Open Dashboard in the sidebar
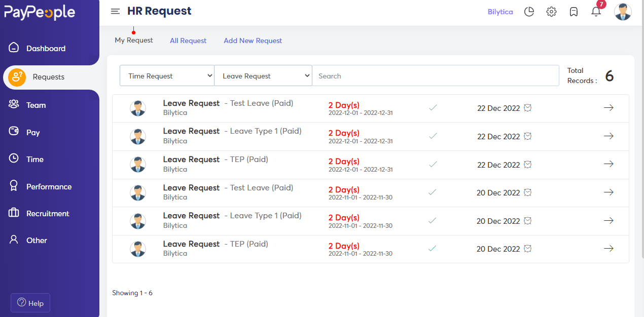The height and width of the screenshot is (317, 644). click(x=46, y=49)
